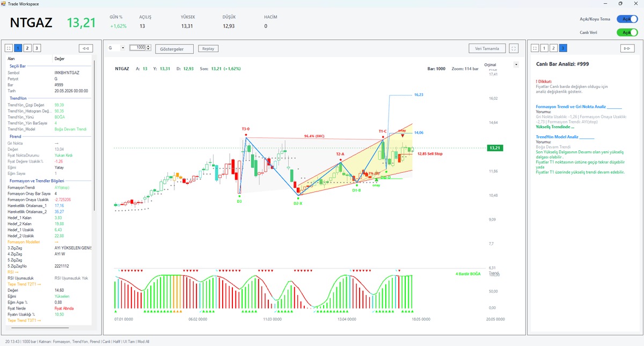
Task: Click FormasyonTrendi value AYI(stop)
Action: (x=62, y=187)
